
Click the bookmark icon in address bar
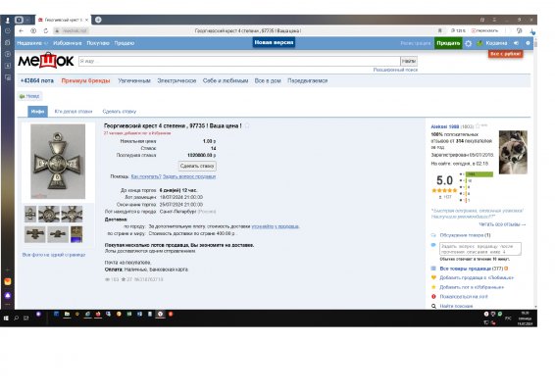coord(440,30)
